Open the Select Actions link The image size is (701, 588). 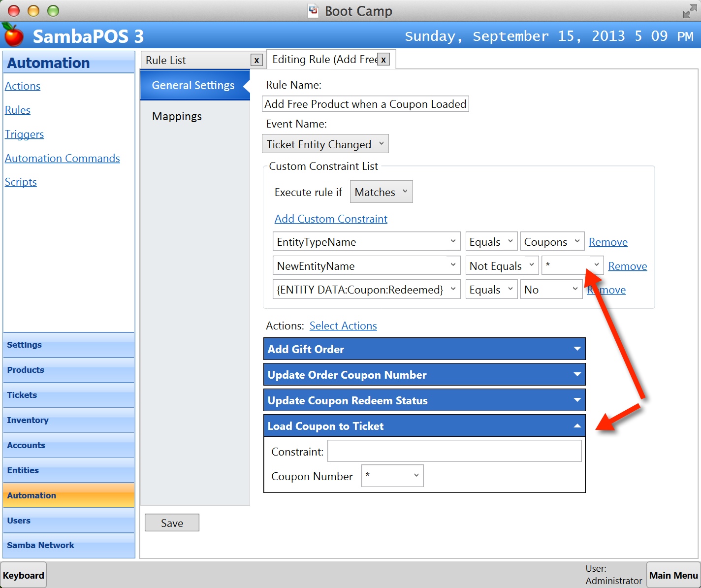343,326
